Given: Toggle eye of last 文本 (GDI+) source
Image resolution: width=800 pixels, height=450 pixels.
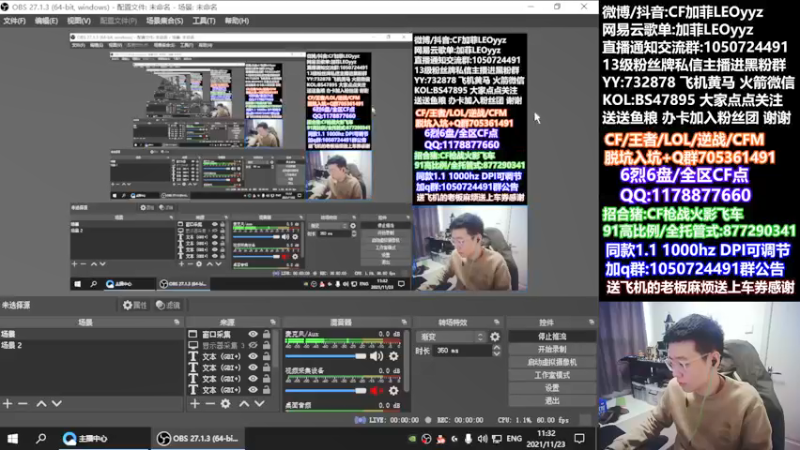Looking at the screenshot, I should (253, 390).
